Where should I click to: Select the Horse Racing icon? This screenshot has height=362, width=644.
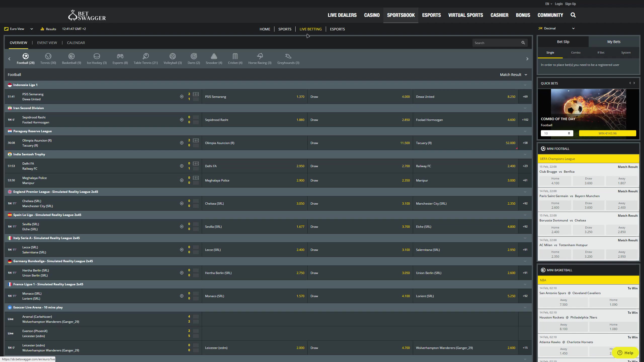[x=260, y=59]
